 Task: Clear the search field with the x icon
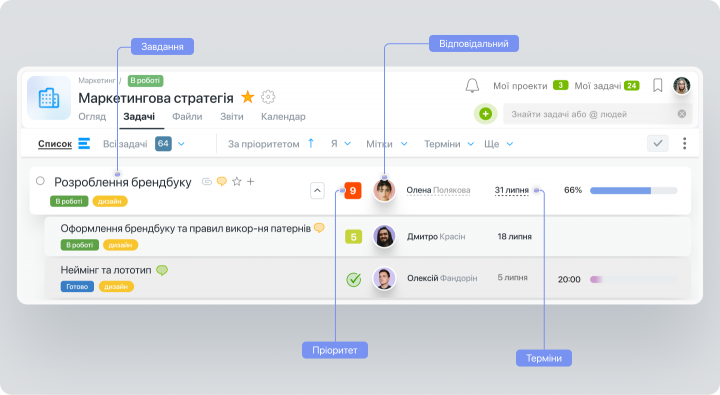click(x=682, y=114)
